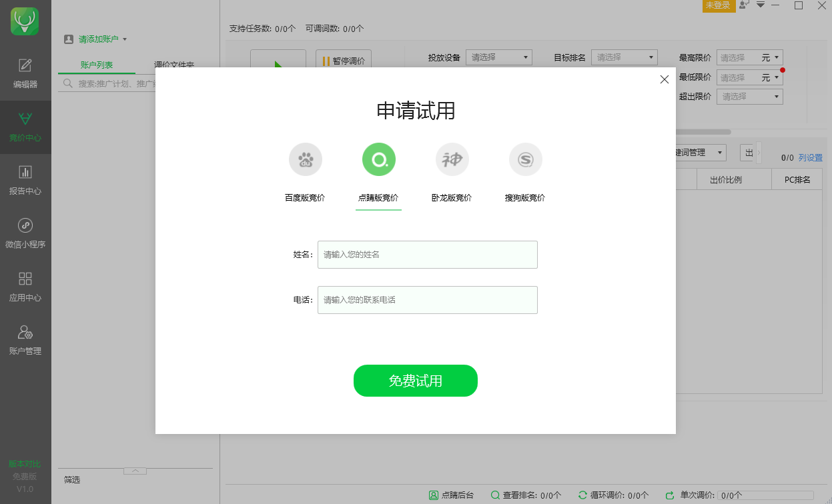The width and height of the screenshot is (832, 504).
Task: Switch to the 账户列表 tab
Action: point(97,65)
